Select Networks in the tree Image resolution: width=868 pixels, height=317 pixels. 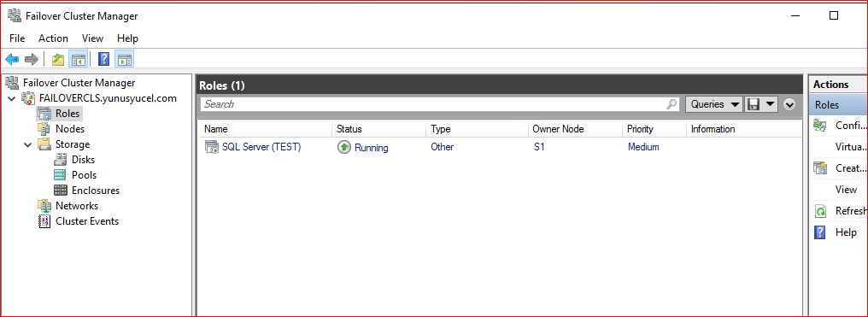coord(76,206)
